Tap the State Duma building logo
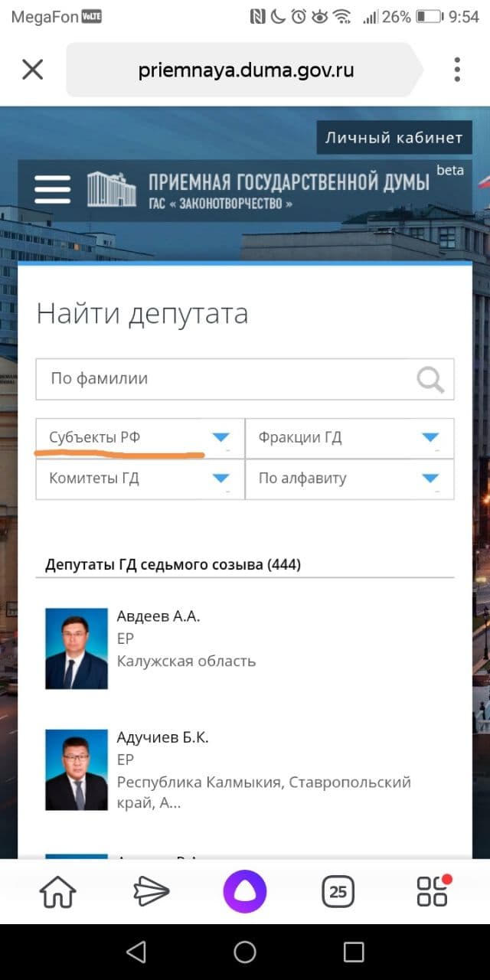Viewport: 490px width, 980px height. point(112,189)
